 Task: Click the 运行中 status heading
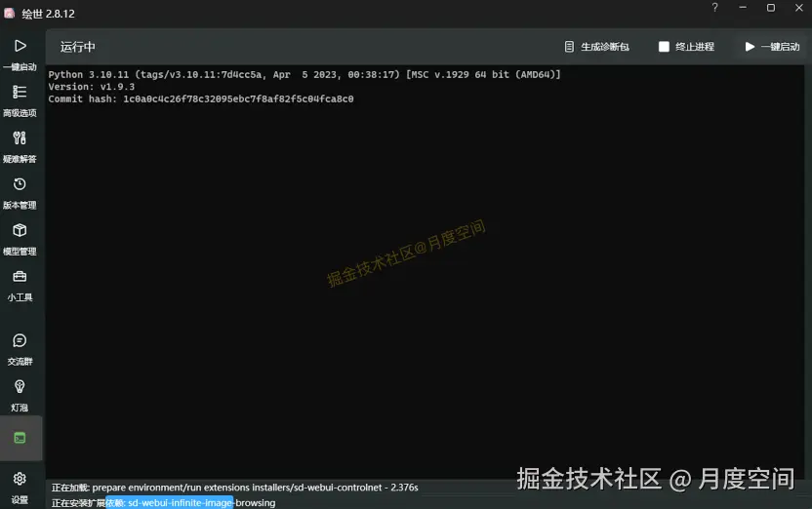[78, 47]
